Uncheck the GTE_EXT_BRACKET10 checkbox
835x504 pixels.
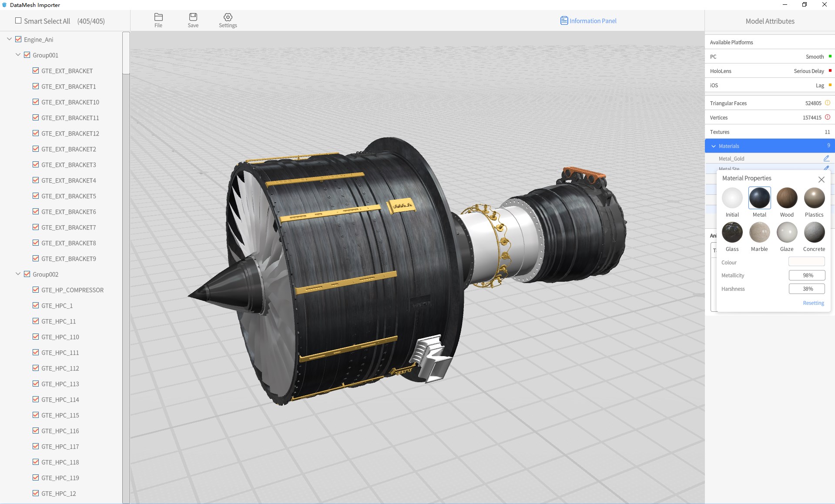click(36, 102)
